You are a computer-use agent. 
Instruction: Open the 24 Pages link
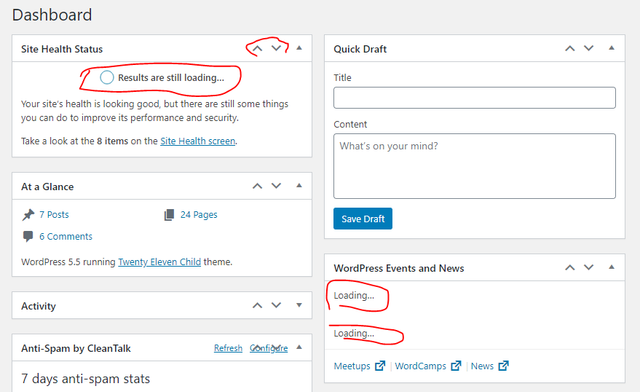[199, 215]
